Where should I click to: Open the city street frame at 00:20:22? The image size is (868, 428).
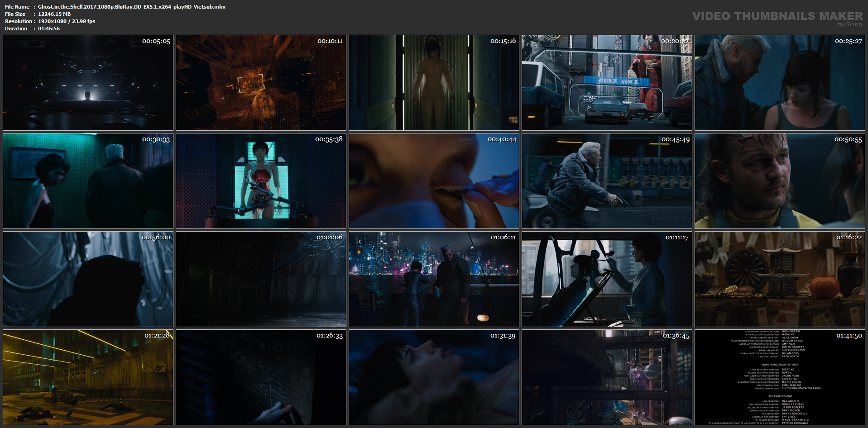coord(607,83)
